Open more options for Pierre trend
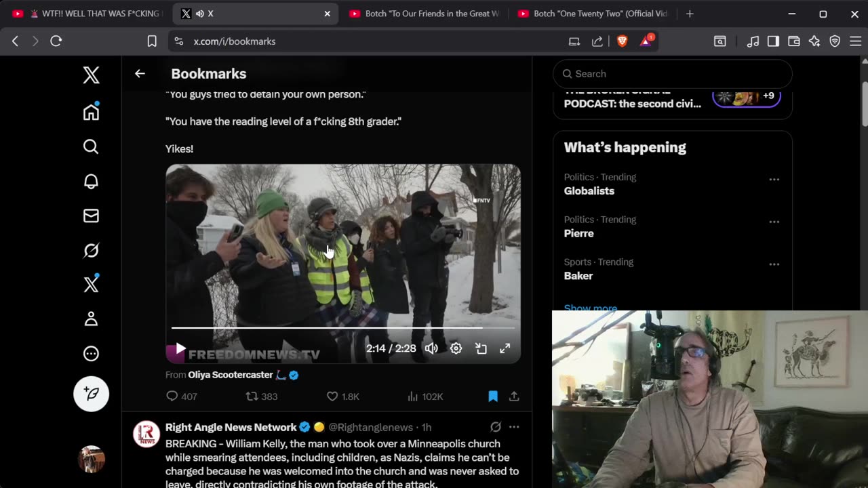This screenshot has height=488, width=868. tap(774, 222)
